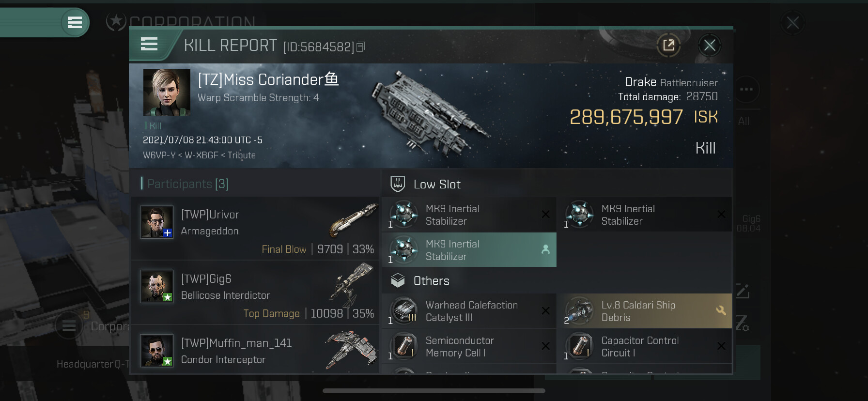868x401 pixels.
Task: Copy the kill report ID
Action: pyautogui.click(x=360, y=47)
